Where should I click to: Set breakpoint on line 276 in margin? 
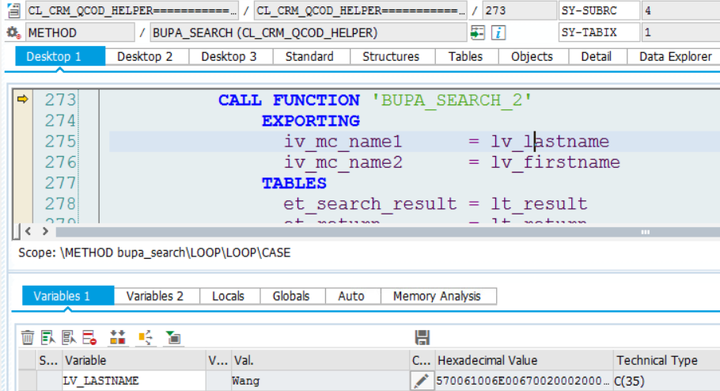point(22,162)
